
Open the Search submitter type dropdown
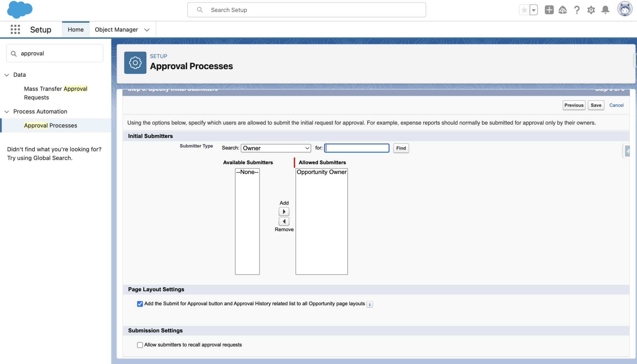(x=276, y=148)
